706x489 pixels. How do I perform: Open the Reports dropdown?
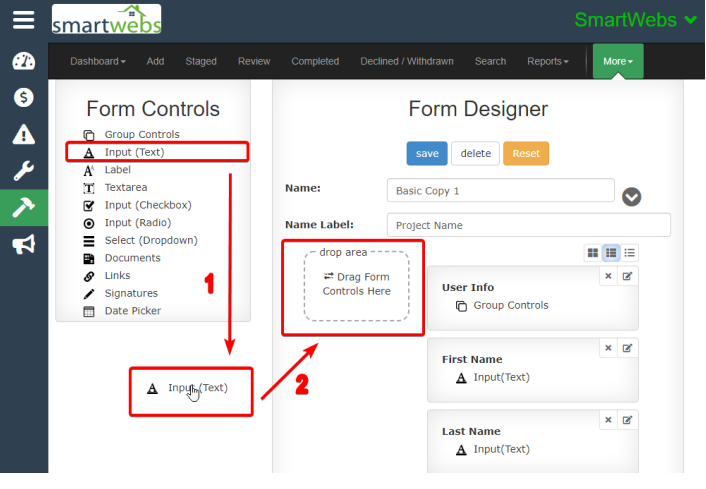pyautogui.click(x=547, y=61)
